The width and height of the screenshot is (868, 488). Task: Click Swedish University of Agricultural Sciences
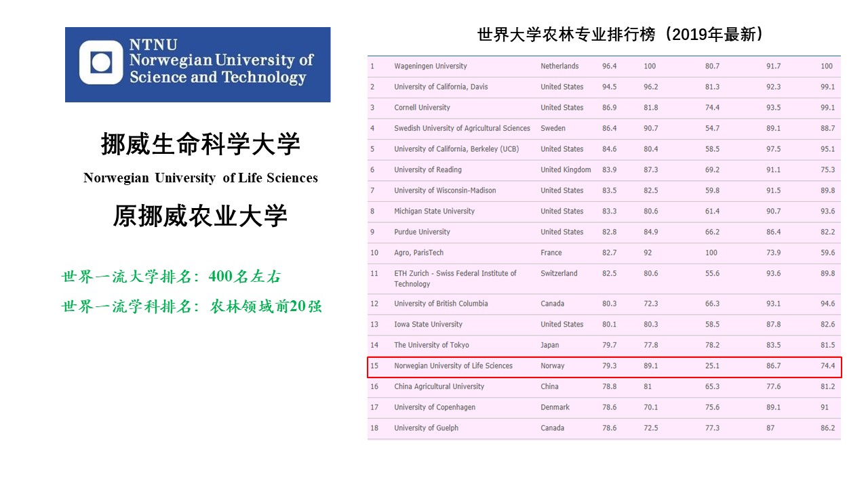coord(462,129)
